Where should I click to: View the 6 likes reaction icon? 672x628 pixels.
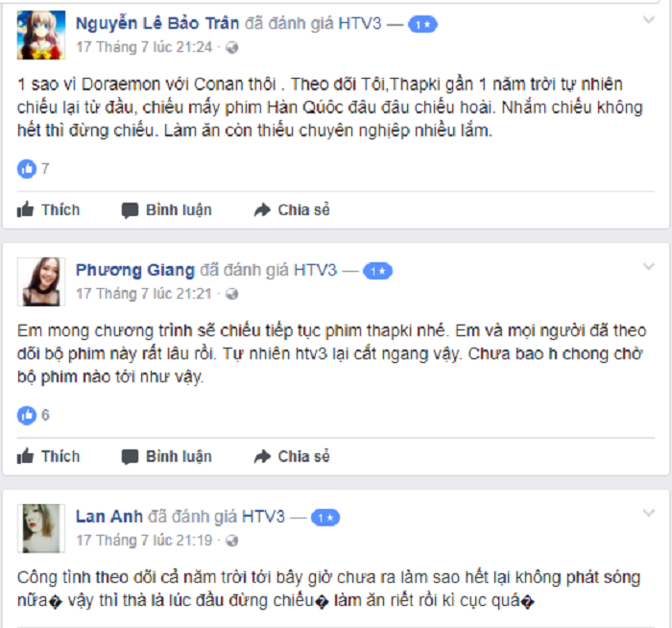pos(27,415)
